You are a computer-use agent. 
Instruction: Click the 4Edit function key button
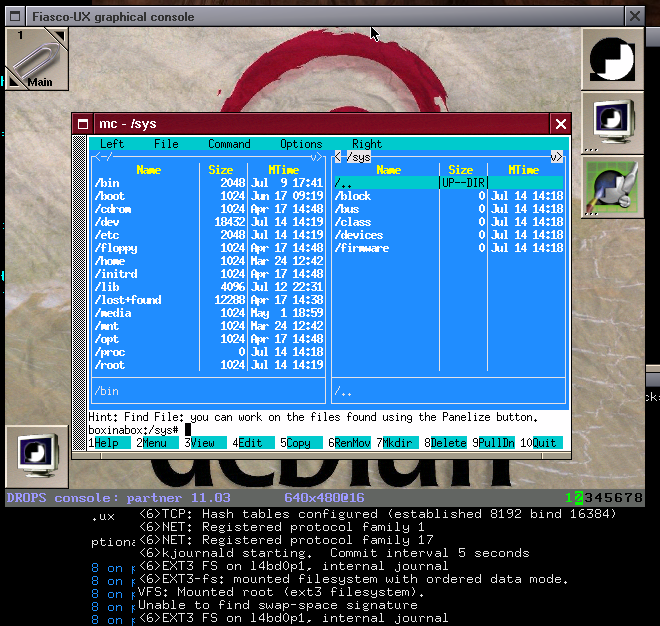click(253, 443)
